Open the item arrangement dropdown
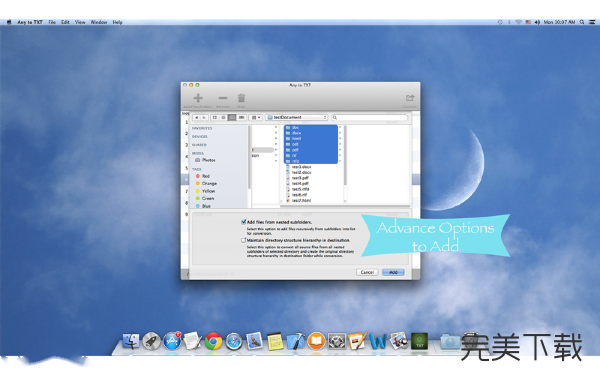Image resolution: width=600 pixels, height=375 pixels. click(256, 117)
